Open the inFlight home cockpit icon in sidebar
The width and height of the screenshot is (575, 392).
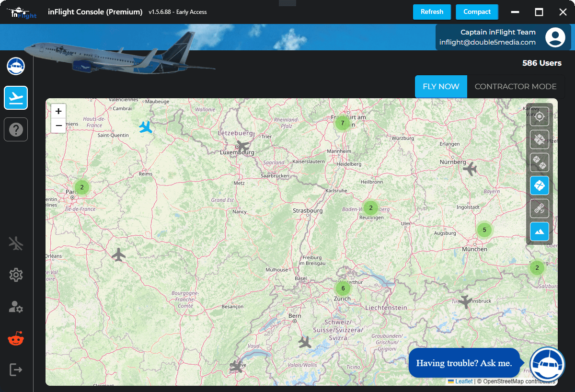pyautogui.click(x=16, y=66)
